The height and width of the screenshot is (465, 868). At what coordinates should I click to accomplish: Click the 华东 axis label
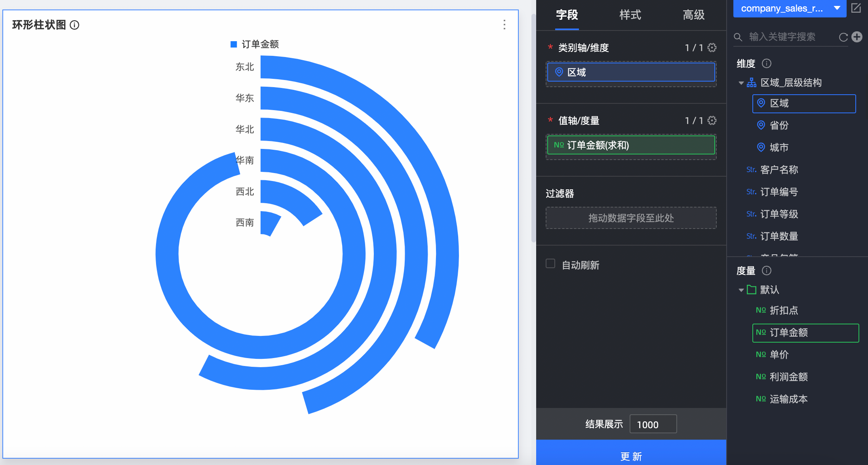pyautogui.click(x=245, y=98)
